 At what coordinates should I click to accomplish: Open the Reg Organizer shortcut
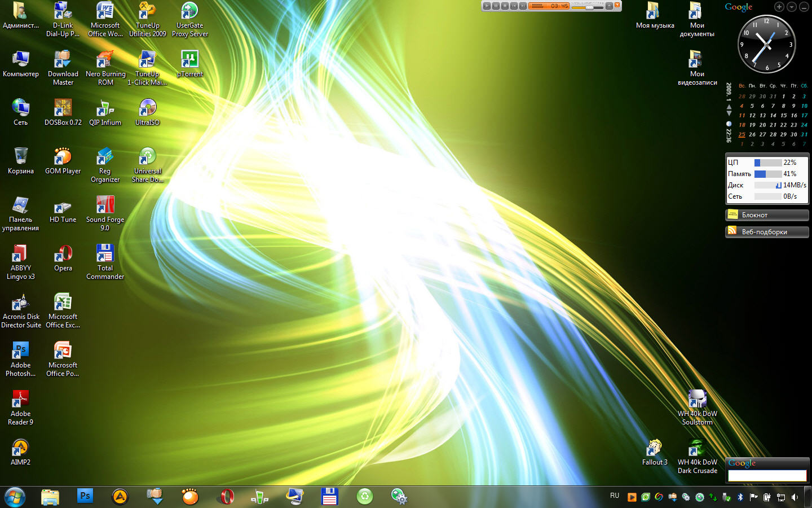pos(105,165)
